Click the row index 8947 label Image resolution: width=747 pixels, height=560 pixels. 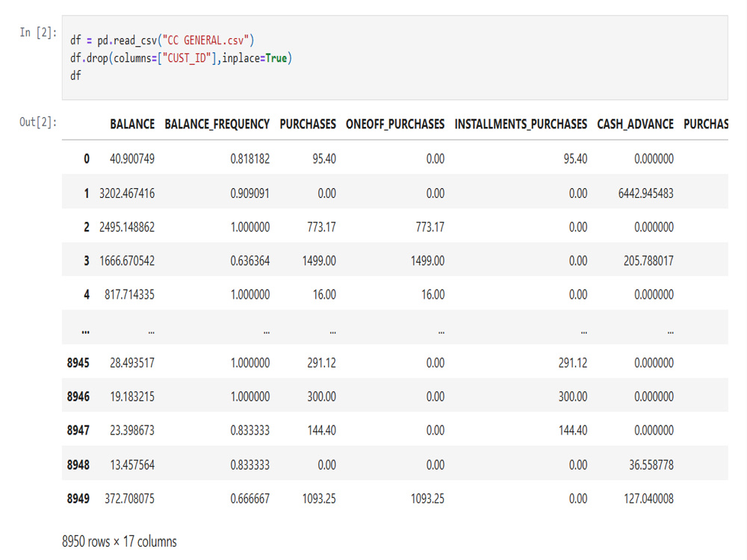click(x=78, y=431)
